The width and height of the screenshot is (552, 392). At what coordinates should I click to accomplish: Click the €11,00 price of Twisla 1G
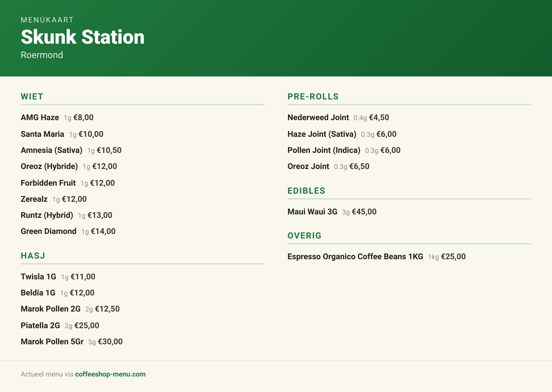pyautogui.click(x=83, y=277)
